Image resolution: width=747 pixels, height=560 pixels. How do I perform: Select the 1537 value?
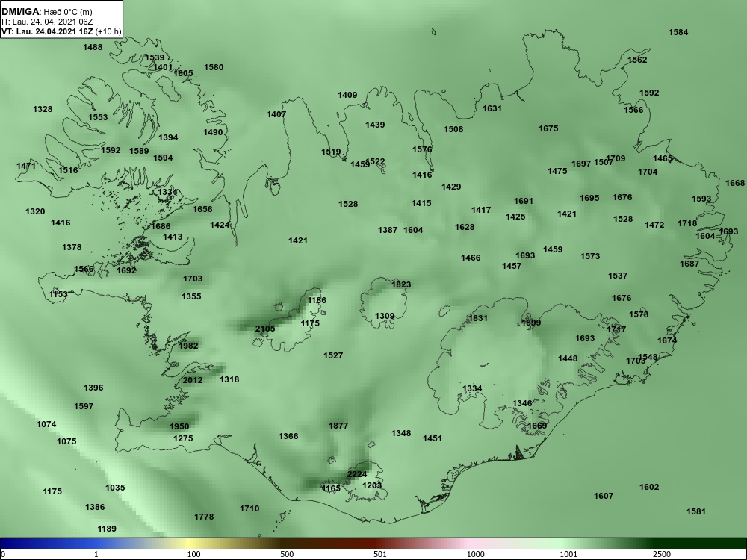click(x=618, y=276)
